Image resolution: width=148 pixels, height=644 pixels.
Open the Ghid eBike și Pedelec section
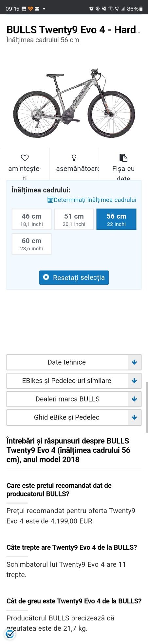click(74, 417)
